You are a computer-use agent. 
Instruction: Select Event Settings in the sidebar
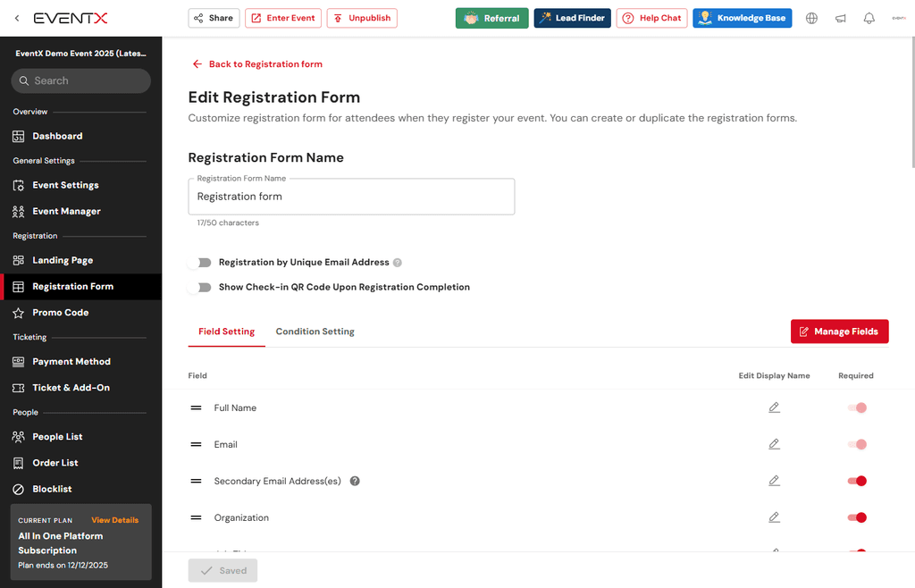tap(65, 185)
